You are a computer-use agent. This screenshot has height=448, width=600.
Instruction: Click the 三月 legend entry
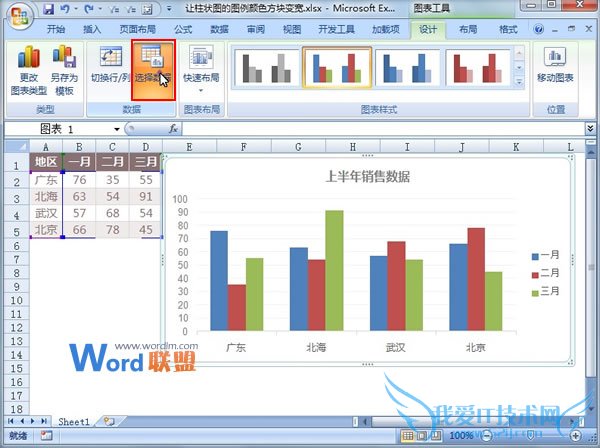pyautogui.click(x=545, y=292)
